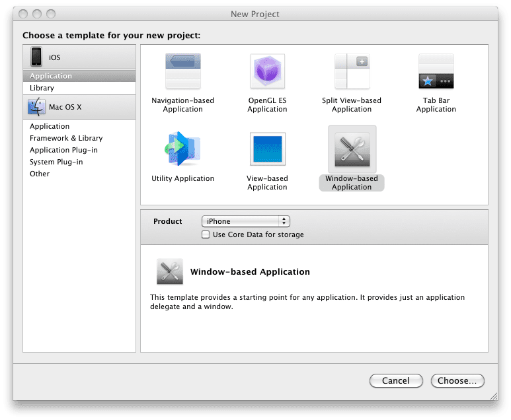Select the Other category
Image resolution: width=511 pixels, height=420 pixels.
79,174
